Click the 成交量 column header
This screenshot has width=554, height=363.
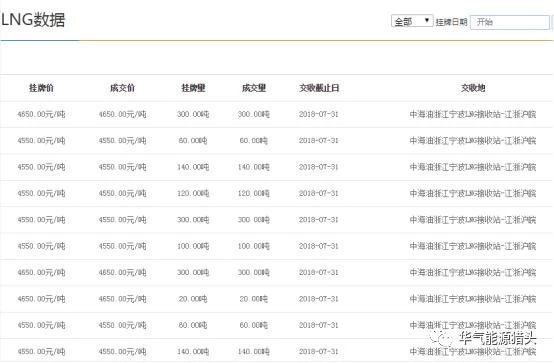pyautogui.click(x=254, y=88)
